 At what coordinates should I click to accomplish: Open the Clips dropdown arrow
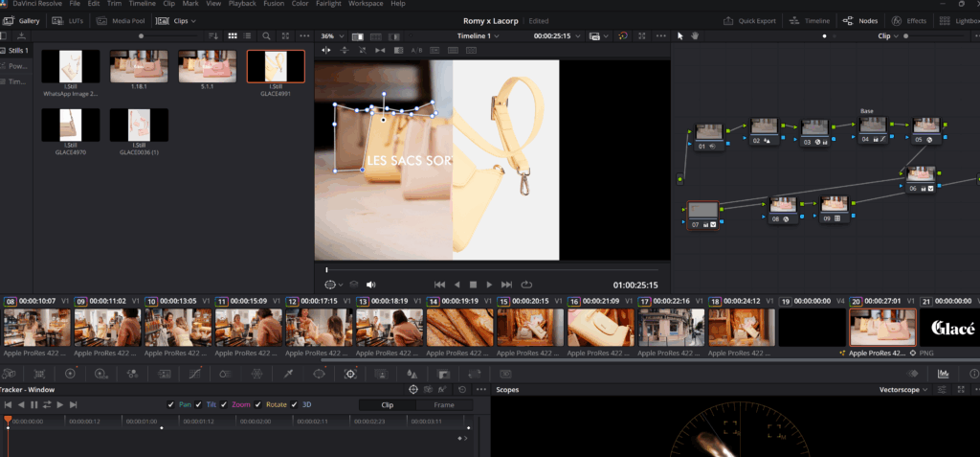(x=193, y=21)
